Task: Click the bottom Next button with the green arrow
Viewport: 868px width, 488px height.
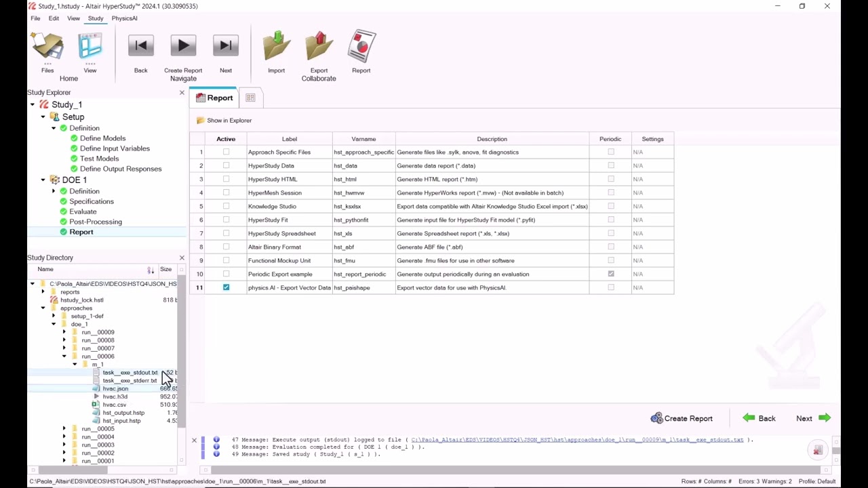Action: pyautogui.click(x=813, y=418)
